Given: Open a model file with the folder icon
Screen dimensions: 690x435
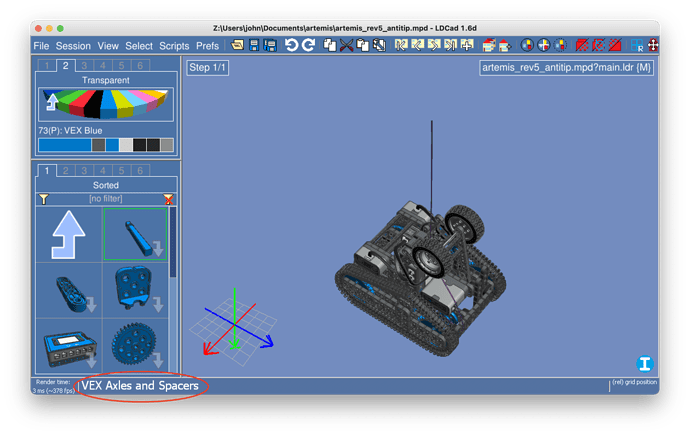Looking at the screenshot, I should (x=238, y=45).
